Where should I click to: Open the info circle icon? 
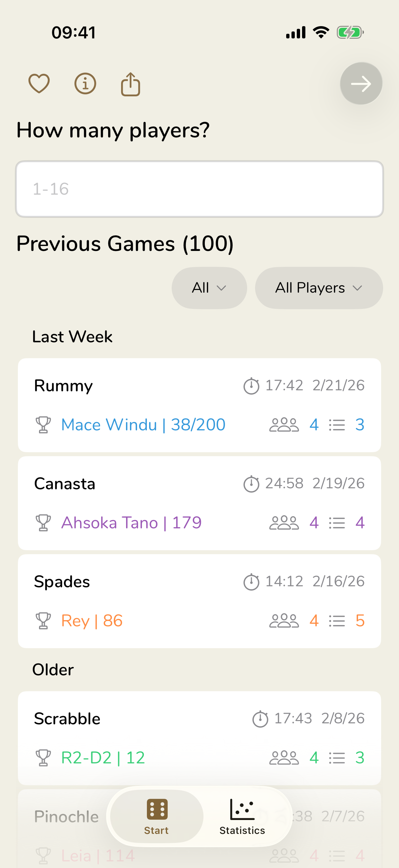tap(85, 83)
